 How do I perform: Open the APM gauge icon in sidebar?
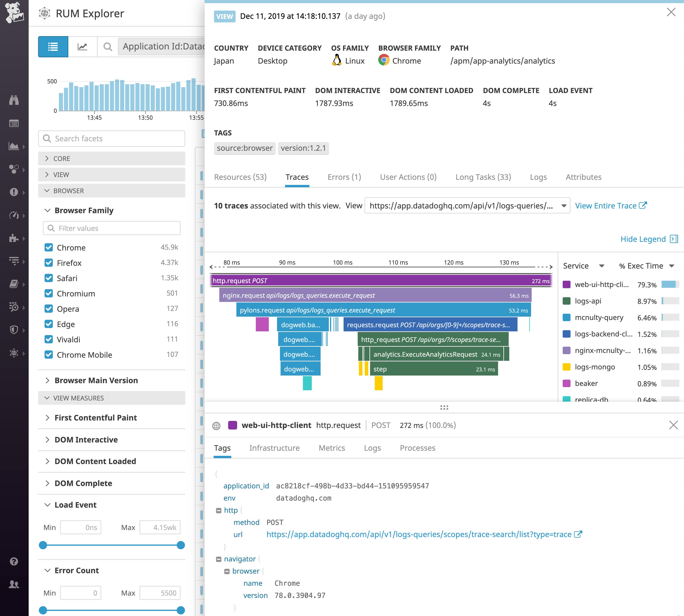14,216
